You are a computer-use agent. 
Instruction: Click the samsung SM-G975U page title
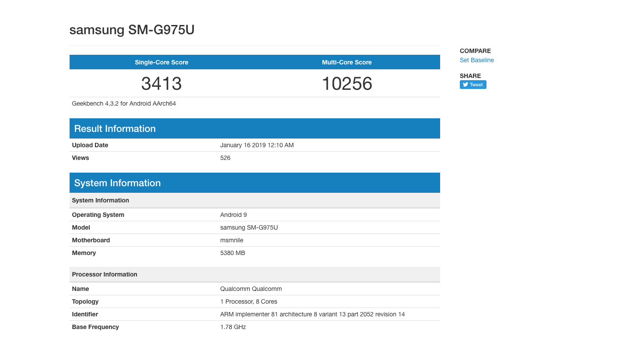click(132, 30)
